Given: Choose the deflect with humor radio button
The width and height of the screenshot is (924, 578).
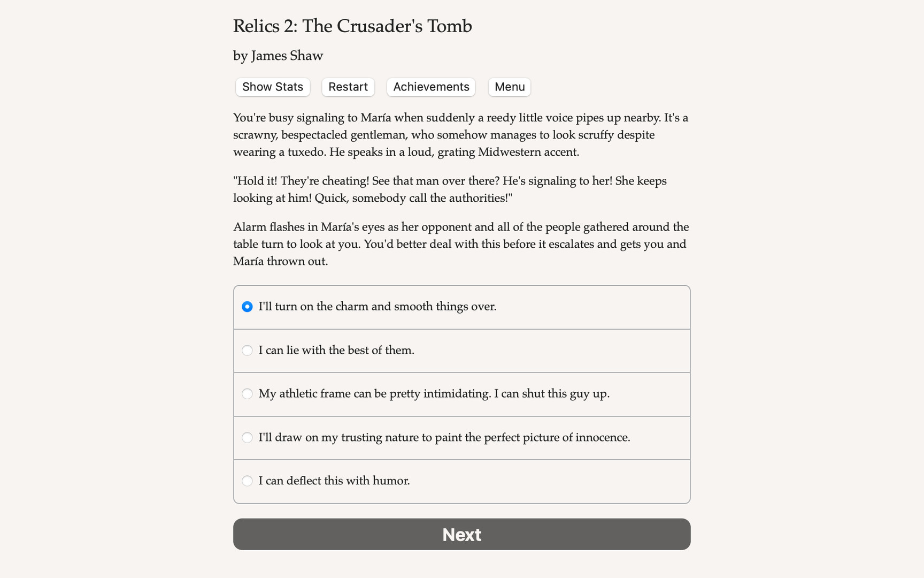Looking at the screenshot, I should [x=247, y=481].
